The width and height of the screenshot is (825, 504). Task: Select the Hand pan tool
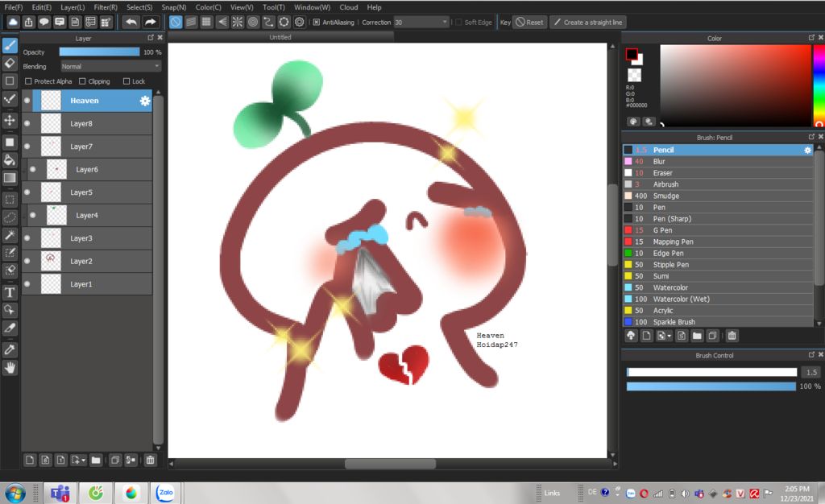[10, 368]
